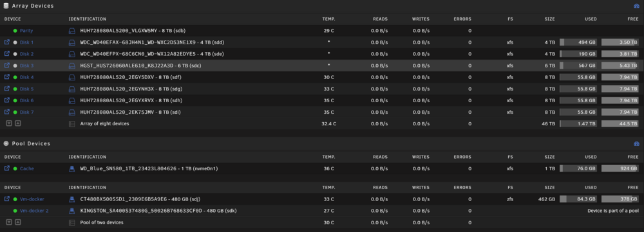
Task: Click Vm-docker 2 green status dot
Action: (15, 211)
